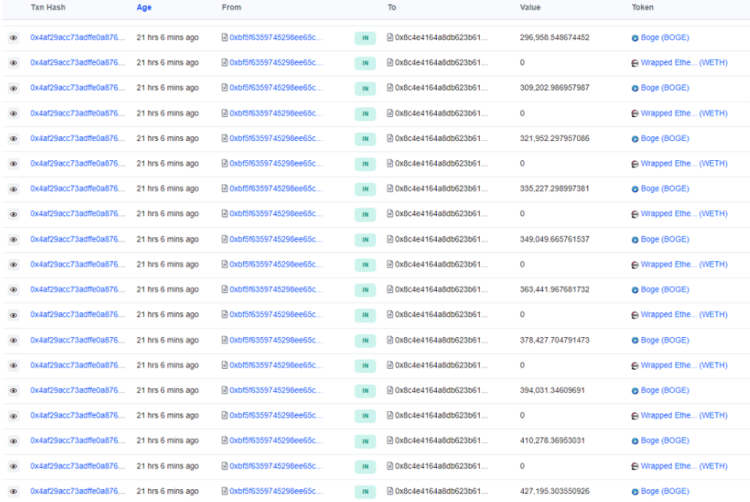The width and height of the screenshot is (750, 502).
Task: Open the txn hash link in the 296,958.548674452 row
Action: pyautogui.click(x=77, y=37)
